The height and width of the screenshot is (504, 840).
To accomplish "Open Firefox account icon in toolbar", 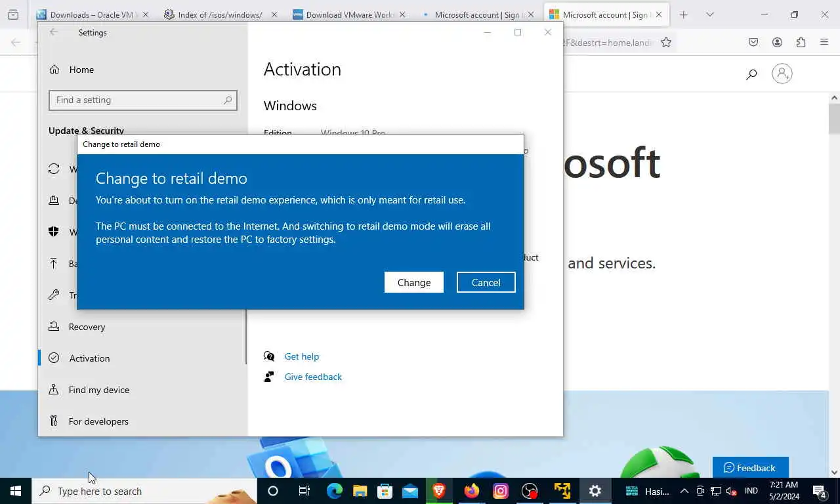I will pyautogui.click(x=777, y=43).
